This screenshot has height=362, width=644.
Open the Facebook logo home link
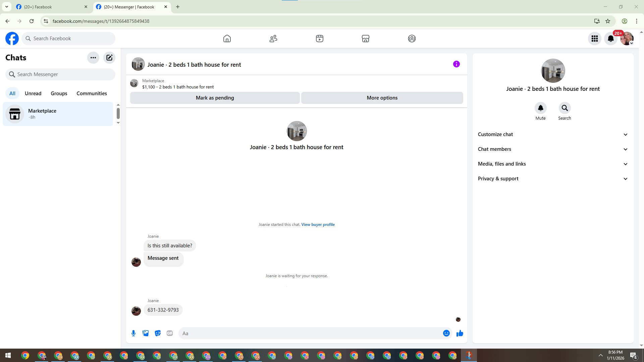pos(12,39)
